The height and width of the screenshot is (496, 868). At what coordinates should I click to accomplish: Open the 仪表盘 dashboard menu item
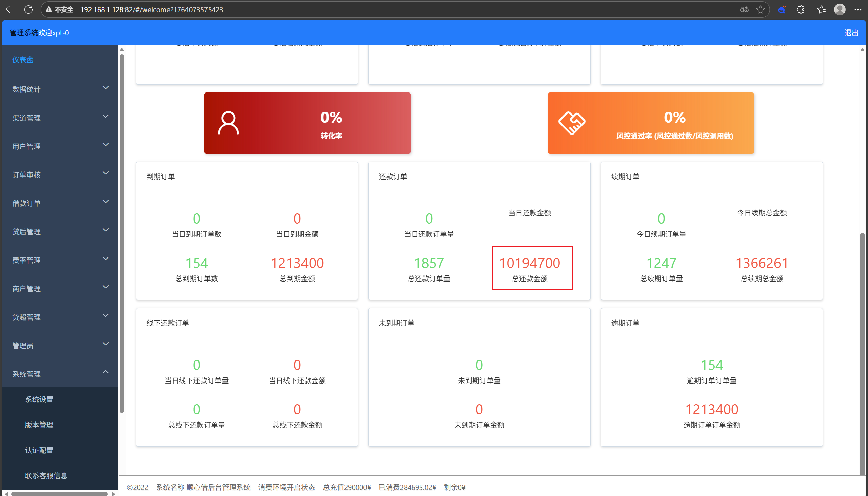point(23,60)
